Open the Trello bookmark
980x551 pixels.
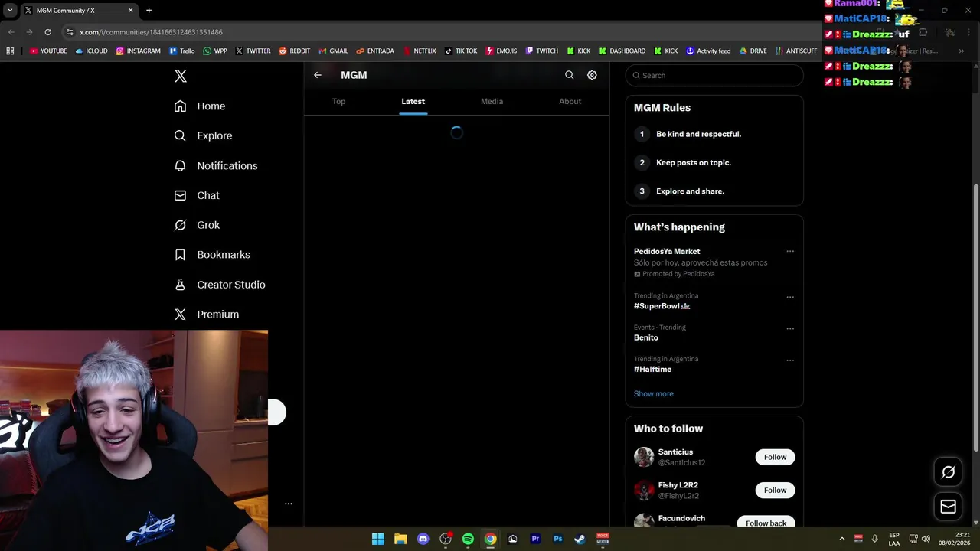182,51
